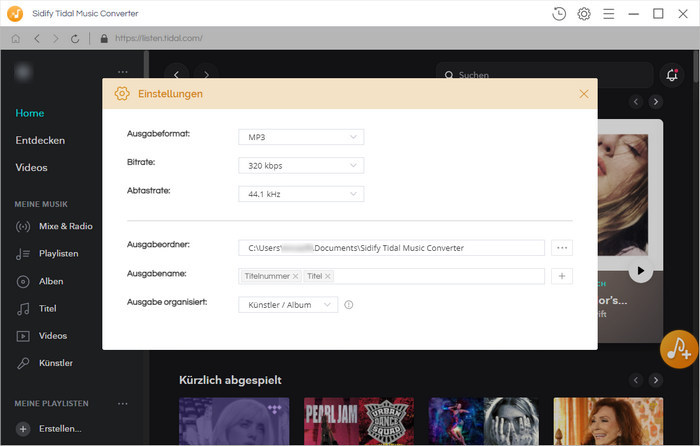
Task: Open Künstler in Meine Musik
Action: pos(56,363)
